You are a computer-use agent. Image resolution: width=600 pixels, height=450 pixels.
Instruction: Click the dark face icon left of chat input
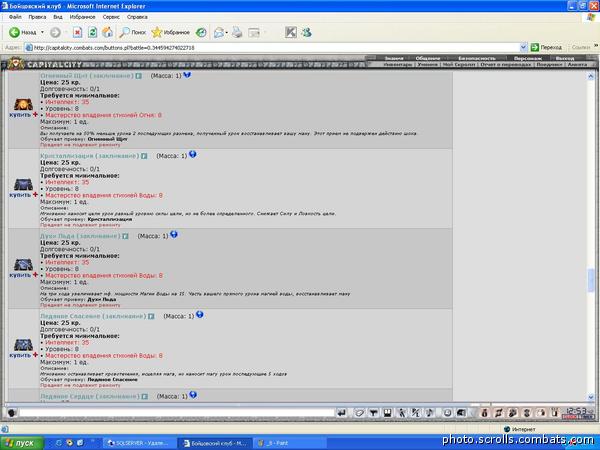coord(12,413)
